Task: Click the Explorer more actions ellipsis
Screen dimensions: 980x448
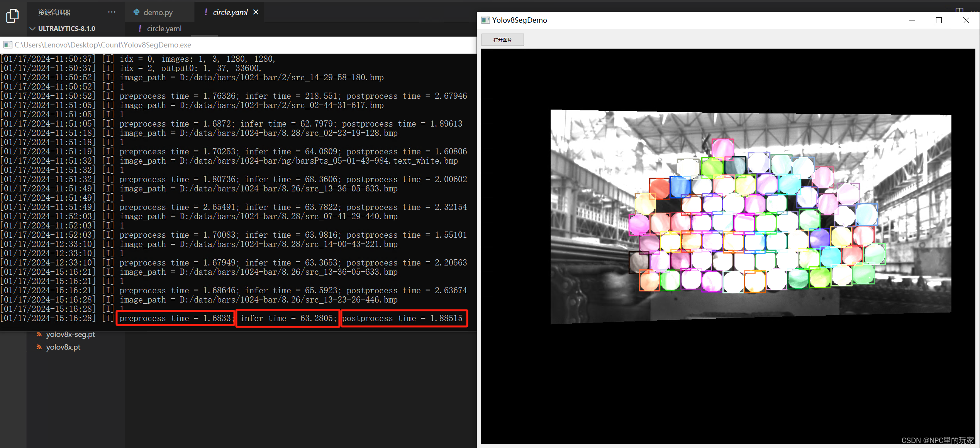Action: 112,12
